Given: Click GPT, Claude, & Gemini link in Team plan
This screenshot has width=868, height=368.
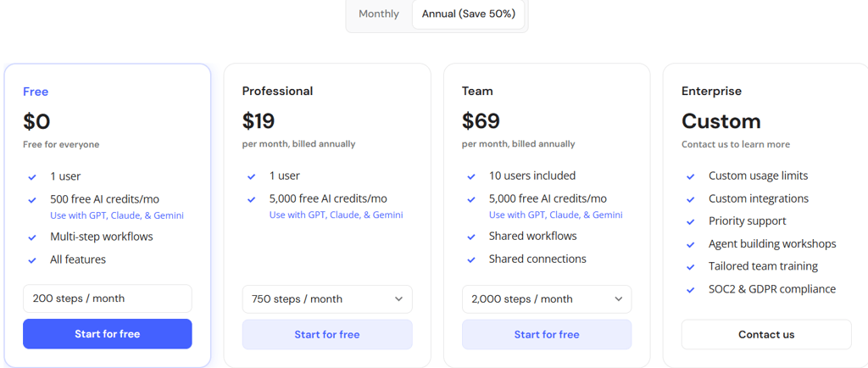Looking at the screenshot, I should click(x=556, y=215).
